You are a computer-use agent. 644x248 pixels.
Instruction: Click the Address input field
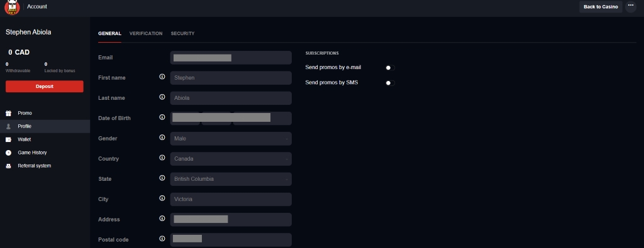click(231, 219)
